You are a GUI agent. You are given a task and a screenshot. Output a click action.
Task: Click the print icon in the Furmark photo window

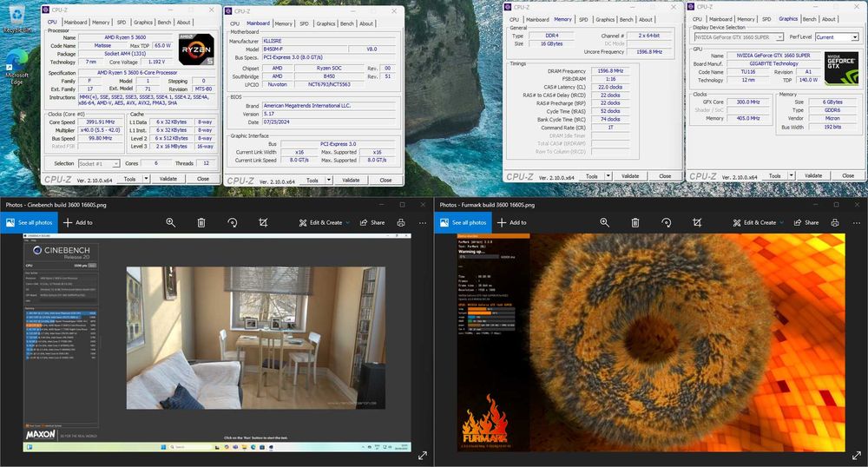[835, 222]
